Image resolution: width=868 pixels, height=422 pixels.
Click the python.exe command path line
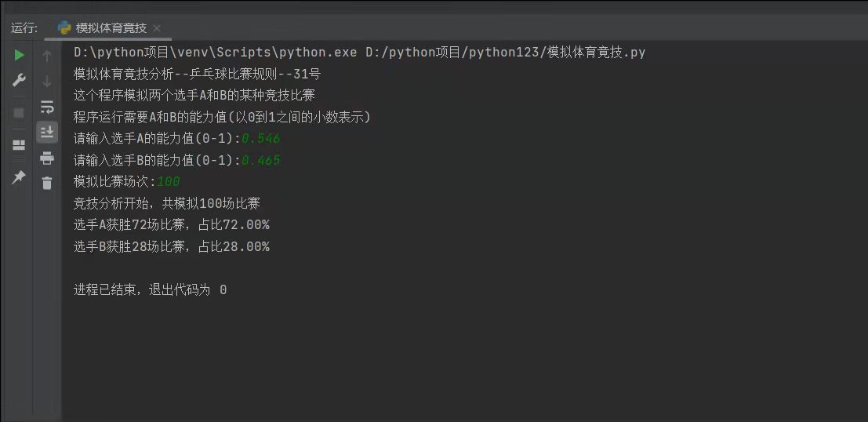pos(359,53)
